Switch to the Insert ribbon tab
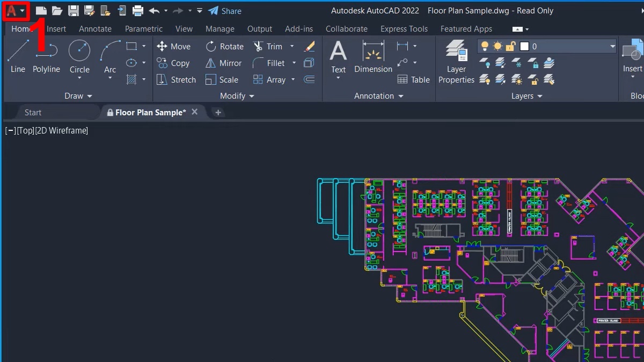This screenshot has width=644, height=362. tap(56, 29)
